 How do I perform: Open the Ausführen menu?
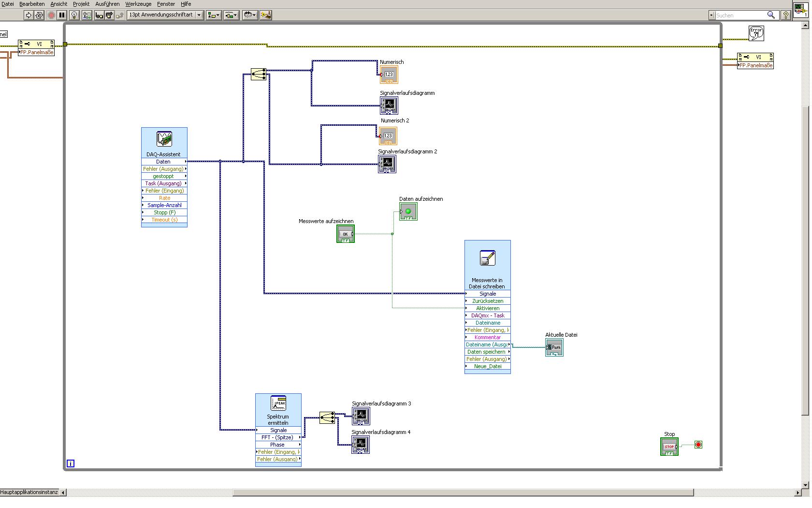click(107, 4)
